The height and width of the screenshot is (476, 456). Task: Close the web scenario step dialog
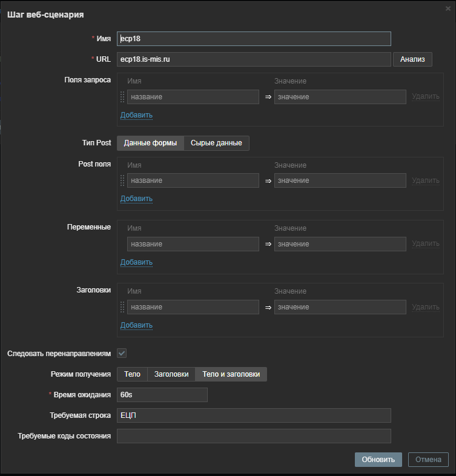(448, 7)
